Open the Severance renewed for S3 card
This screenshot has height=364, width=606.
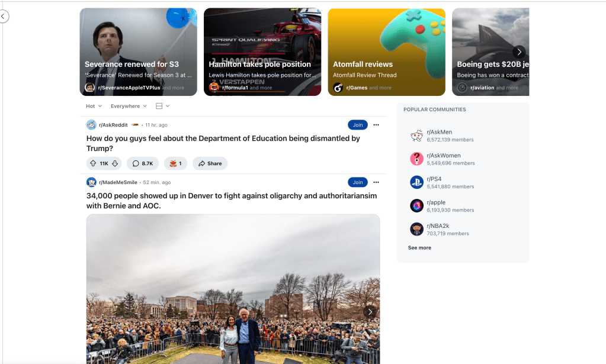(x=139, y=51)
